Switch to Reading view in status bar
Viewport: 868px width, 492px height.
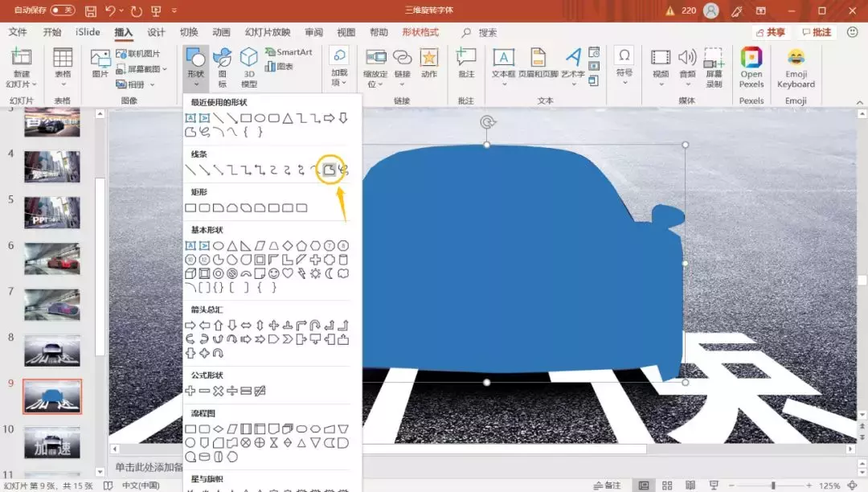point(690,486)
